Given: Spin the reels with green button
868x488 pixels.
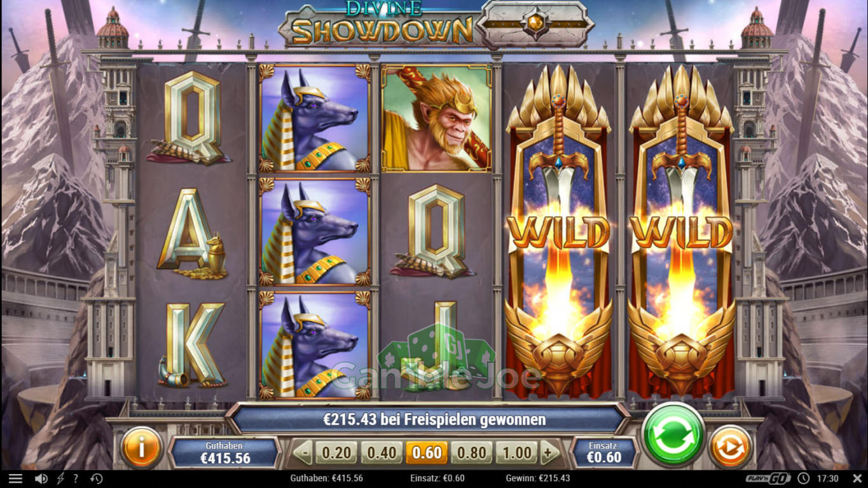Looking at the screenshot, I should [x=673, y=435].
